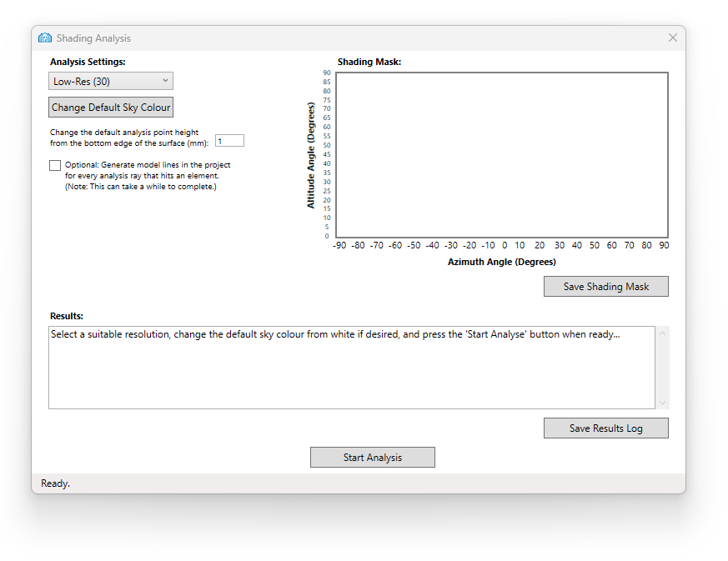Click the 'Results:' label
Image resolution: width=728 pixels, height=561 pixels.
point(67,316)
